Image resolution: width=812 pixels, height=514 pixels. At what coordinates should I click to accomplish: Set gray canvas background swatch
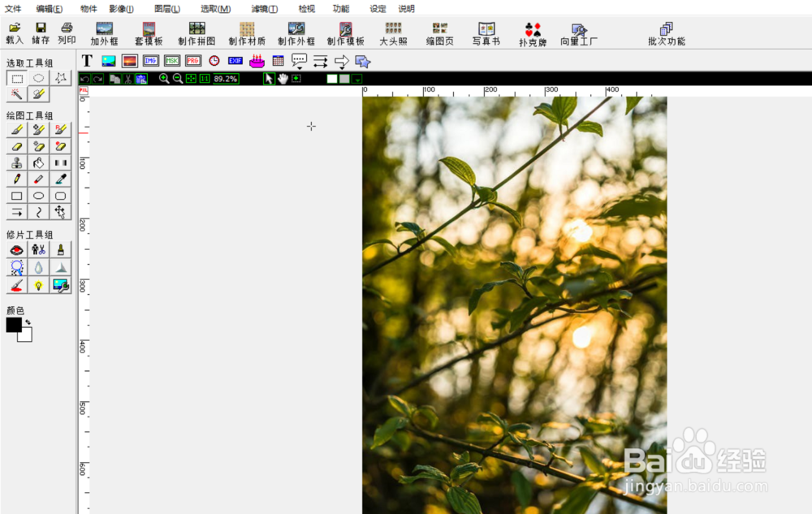[344, 79]
